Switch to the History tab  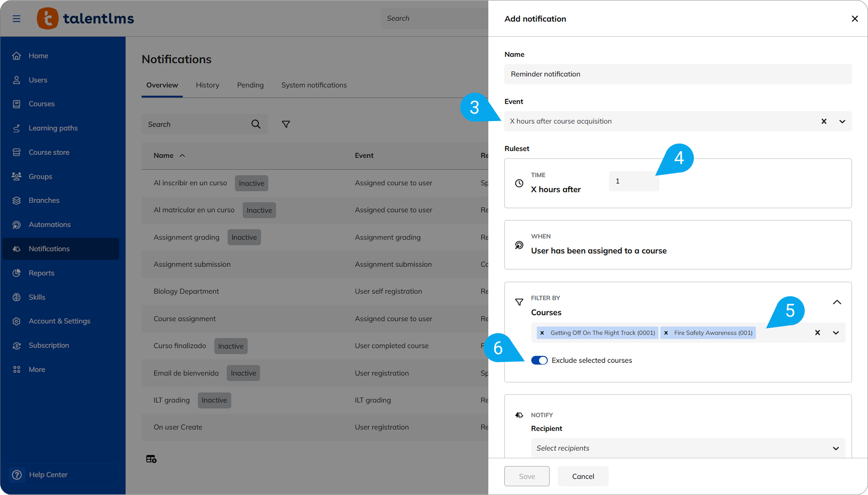click(x=207, y=85)
